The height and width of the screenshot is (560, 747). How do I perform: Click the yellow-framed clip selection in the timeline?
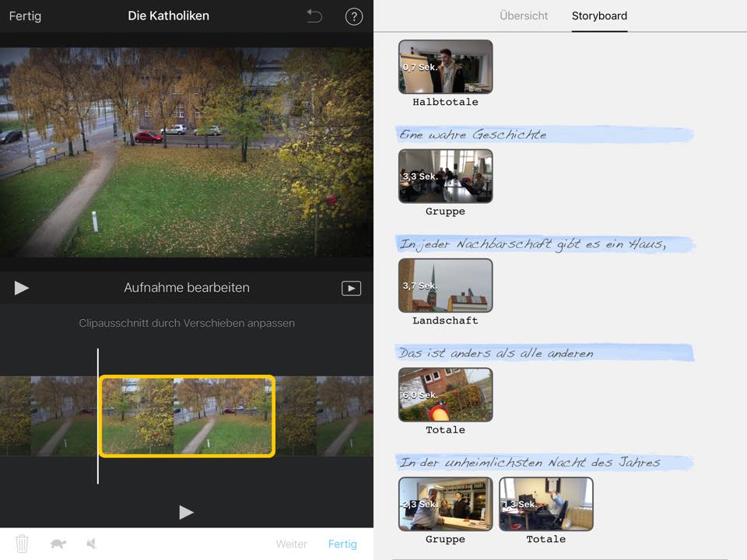point(187,416)
